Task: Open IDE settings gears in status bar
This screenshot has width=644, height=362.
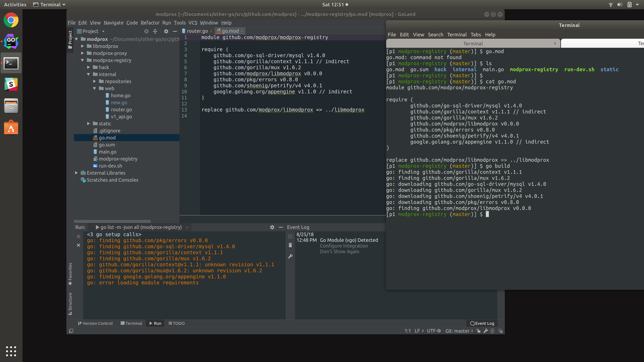Action: (501, 331)
